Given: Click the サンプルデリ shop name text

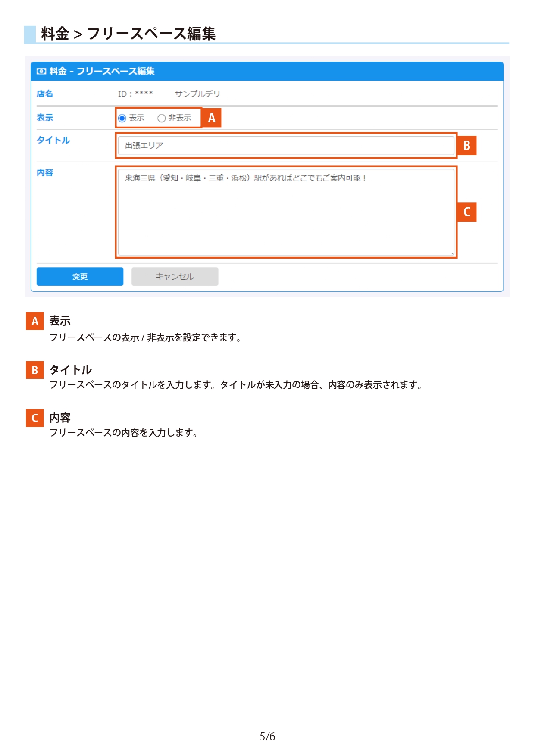Looking at the screenshot, I should [x=197, y=94].
